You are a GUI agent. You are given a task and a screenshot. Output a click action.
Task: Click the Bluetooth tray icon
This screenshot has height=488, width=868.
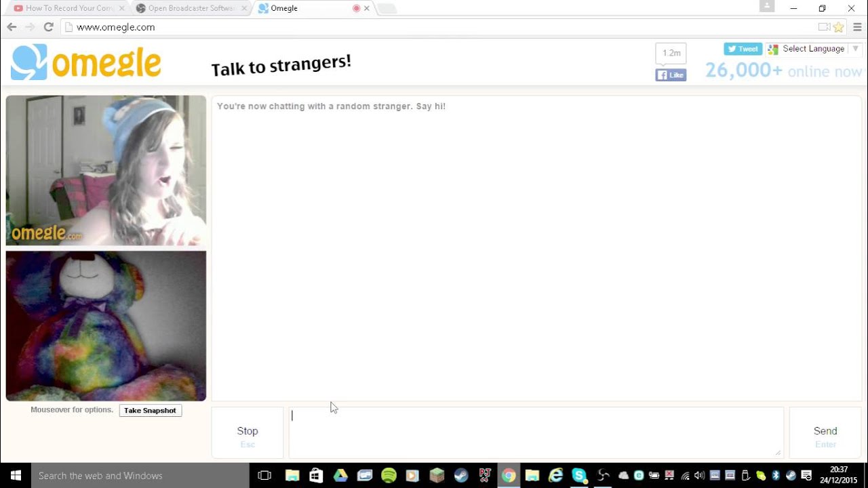(x=776, y=475)
